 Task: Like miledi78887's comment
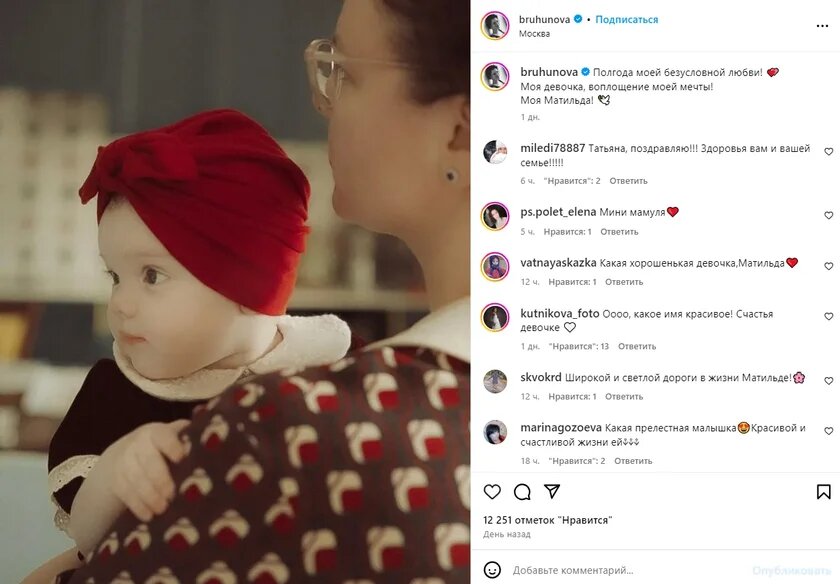[828, 152]
